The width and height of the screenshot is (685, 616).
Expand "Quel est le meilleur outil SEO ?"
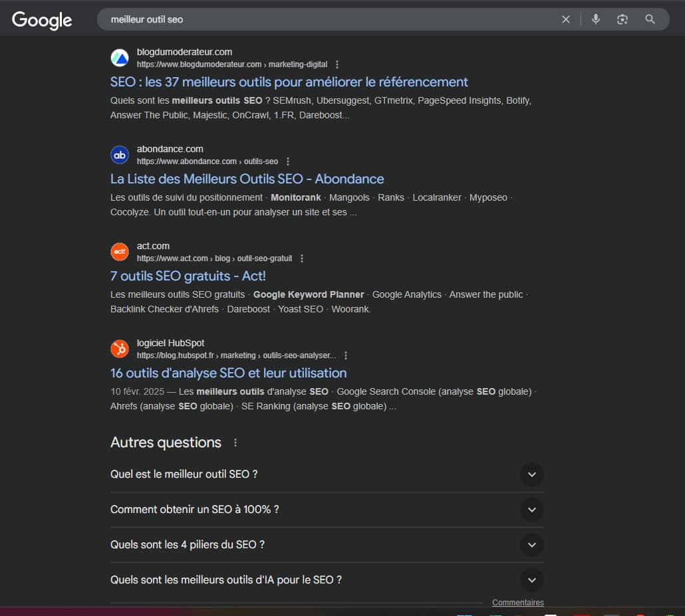pos(531,474)
